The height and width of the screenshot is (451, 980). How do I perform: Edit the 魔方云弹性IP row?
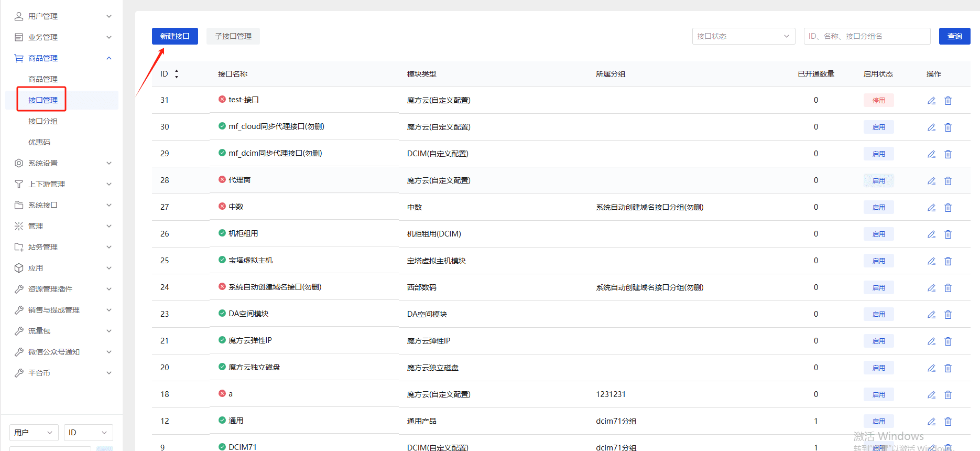[x=931, y=341]
